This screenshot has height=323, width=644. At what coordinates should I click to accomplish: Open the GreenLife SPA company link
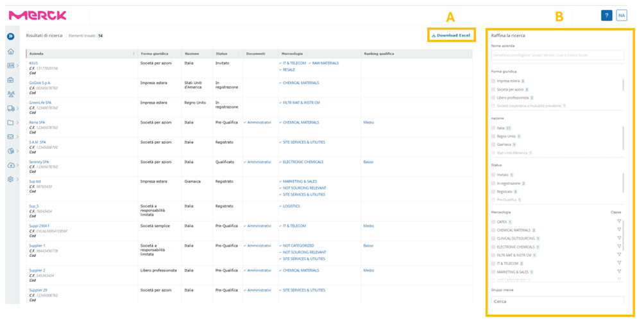click(40, 102)
